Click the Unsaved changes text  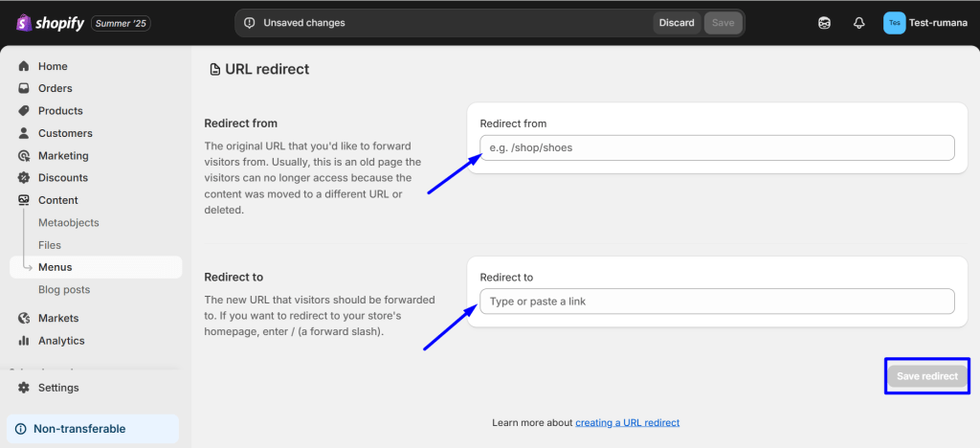point(303,23)
